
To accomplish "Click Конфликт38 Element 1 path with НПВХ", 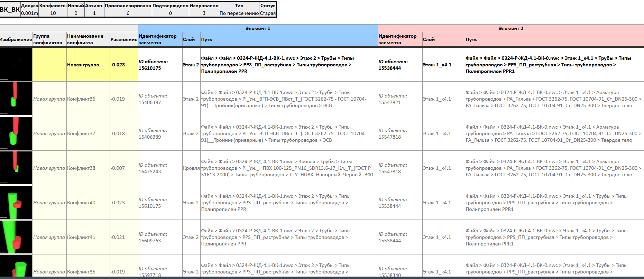I will pyautogui.click(x=287, y=168).
